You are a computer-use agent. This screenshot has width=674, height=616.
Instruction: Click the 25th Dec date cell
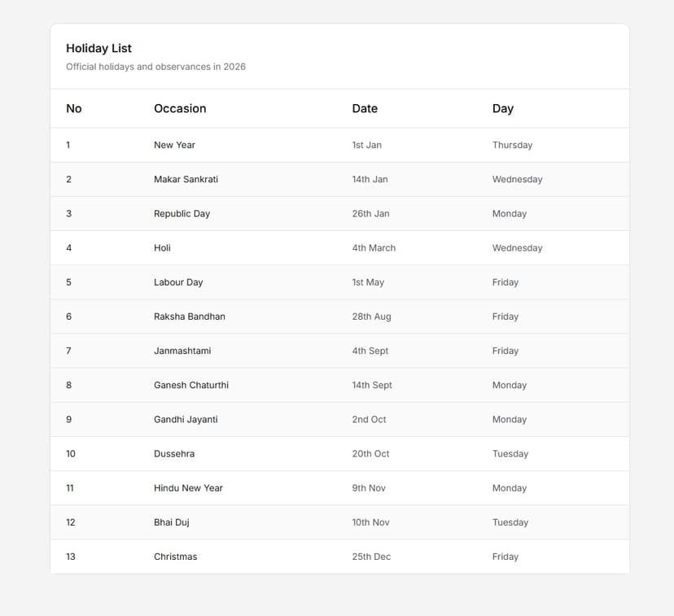(371, 557)
